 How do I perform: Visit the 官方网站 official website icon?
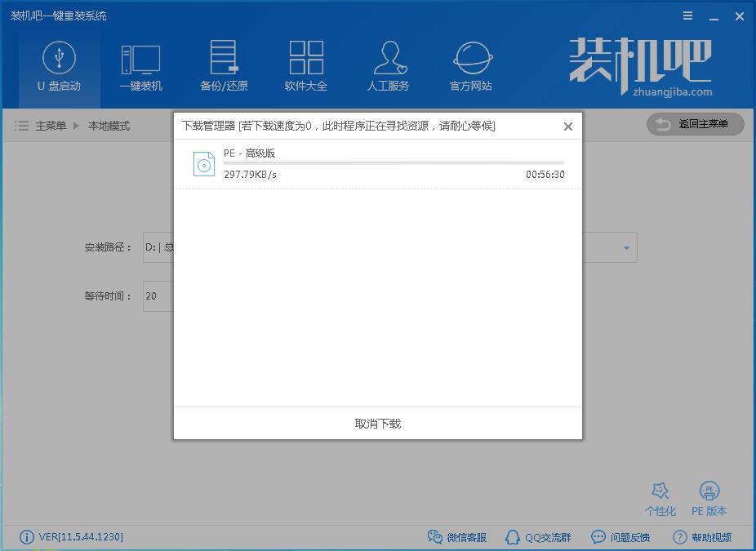coord(471,67)
